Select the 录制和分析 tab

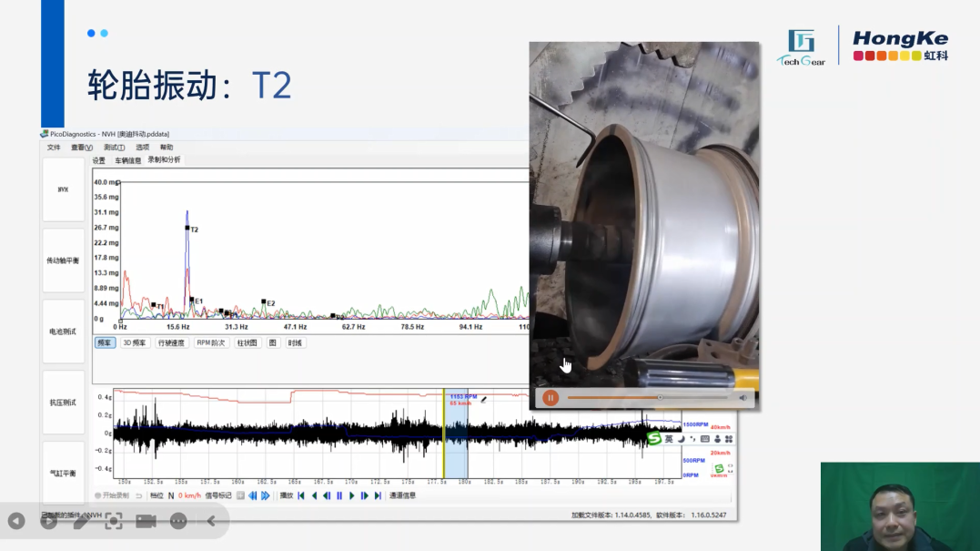click(x=164, y=160)
